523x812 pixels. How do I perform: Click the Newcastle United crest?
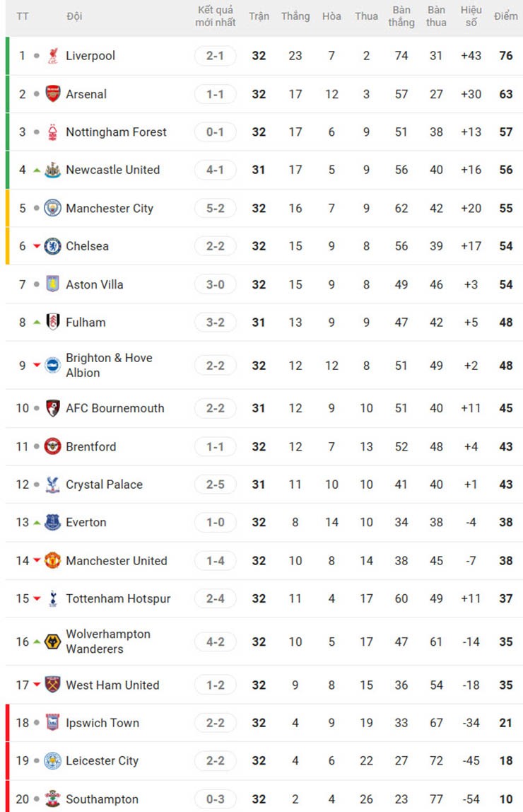53,170
